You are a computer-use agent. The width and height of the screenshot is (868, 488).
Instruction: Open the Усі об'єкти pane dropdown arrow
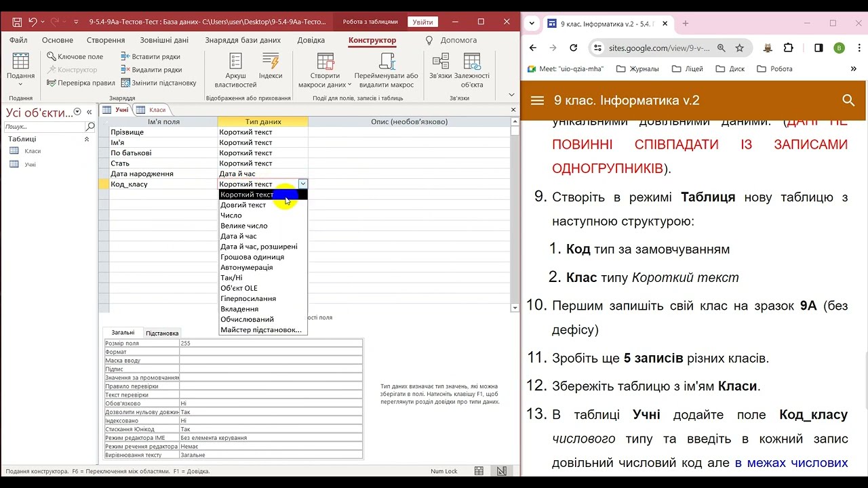pyautogui.click(x=77, y=112)
